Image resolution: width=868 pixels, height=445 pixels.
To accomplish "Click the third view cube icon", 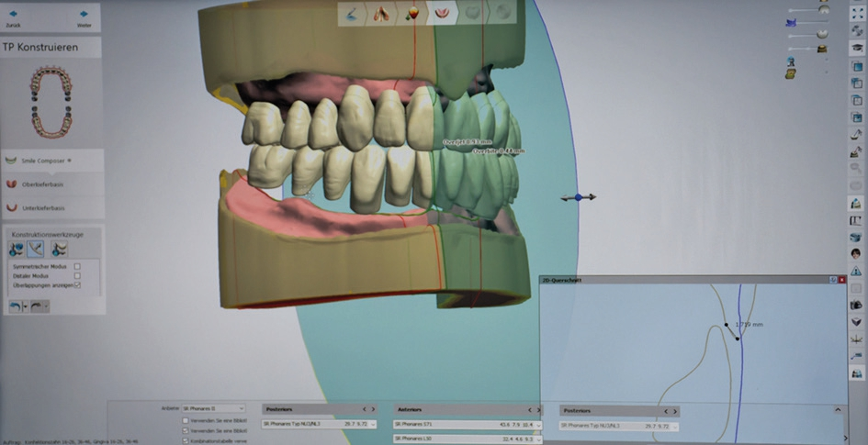I will pyautogui.click(x=856, y=101).
